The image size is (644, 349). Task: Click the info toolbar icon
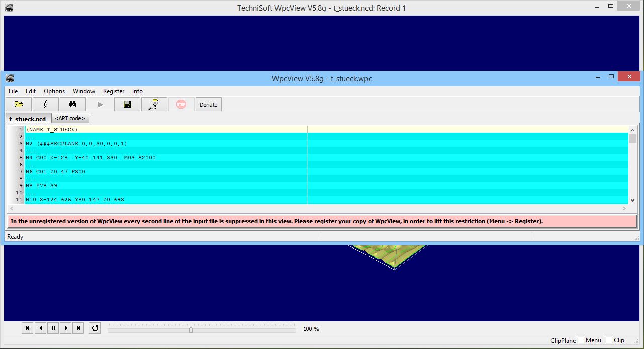pos(46,104)
